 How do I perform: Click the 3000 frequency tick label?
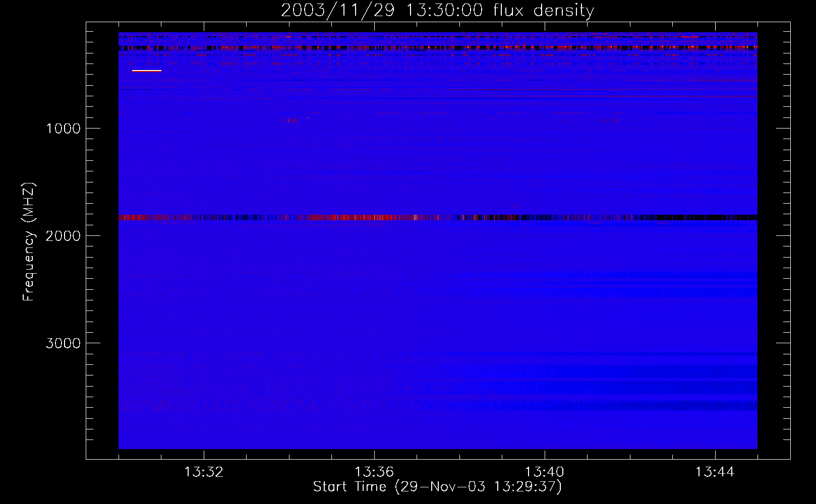[x=63, y=343]
